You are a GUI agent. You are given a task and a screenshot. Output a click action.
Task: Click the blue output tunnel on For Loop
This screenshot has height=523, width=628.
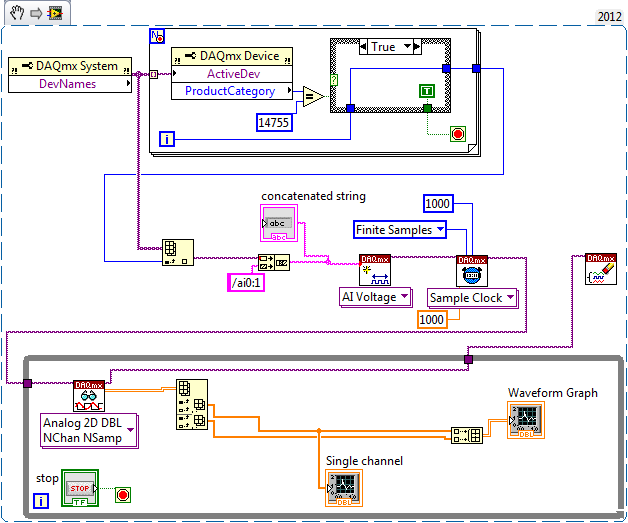click(x=476, y=68)
